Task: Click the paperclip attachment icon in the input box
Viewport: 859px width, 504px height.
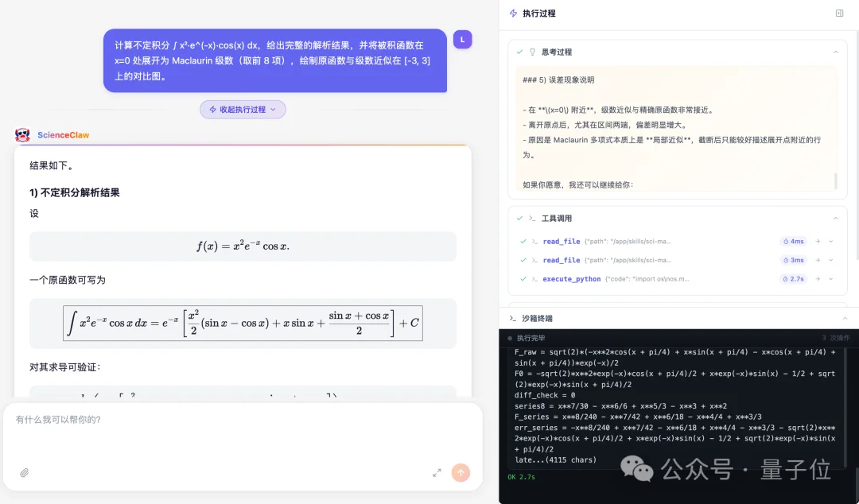Action: click(x=24, y=472)
